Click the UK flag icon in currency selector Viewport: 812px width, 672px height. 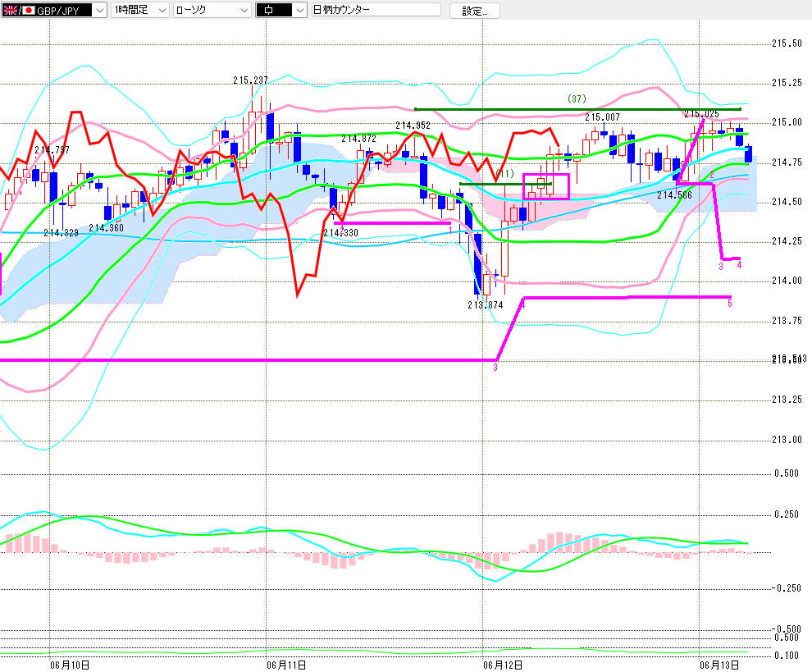click(11, 10)
